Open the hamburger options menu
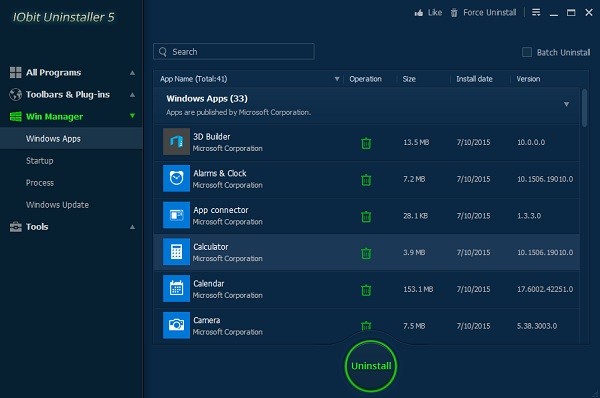The height and width of the screenshot is (398, 600). click(x=536, y=13)
